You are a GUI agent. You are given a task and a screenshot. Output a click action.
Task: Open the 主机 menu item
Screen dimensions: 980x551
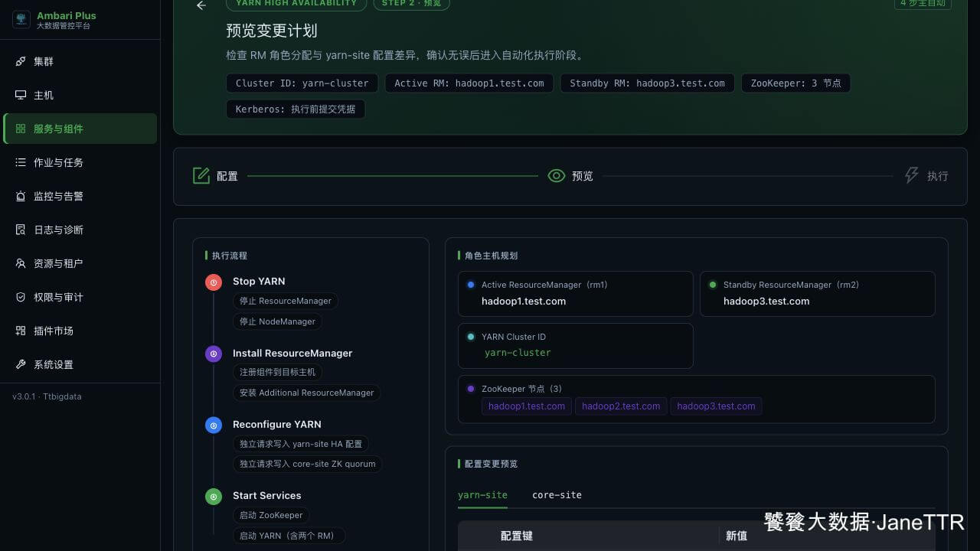click(80, 95)
